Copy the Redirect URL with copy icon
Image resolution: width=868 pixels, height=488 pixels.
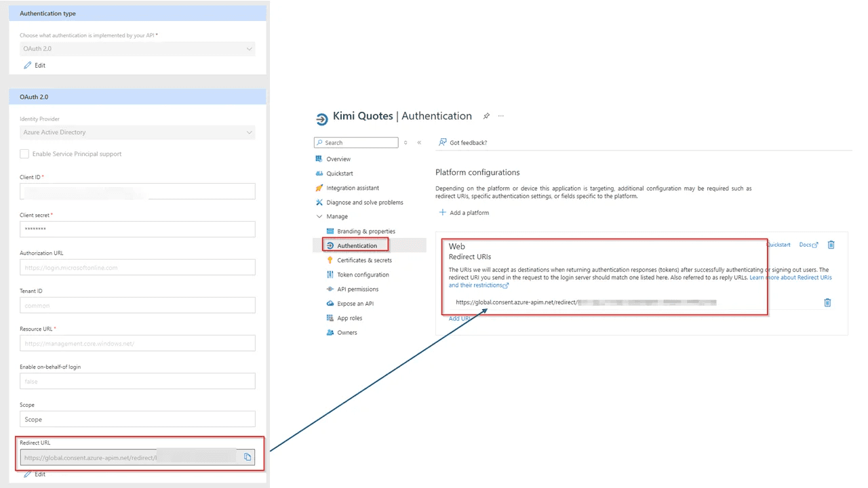pyautogui.click(x=248, y=457)
